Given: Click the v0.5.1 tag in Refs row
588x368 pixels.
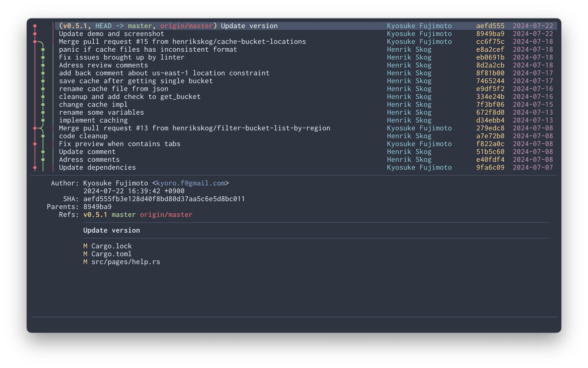Looking at the screenshot, I should pyautogui.click(x=95, y=215).
